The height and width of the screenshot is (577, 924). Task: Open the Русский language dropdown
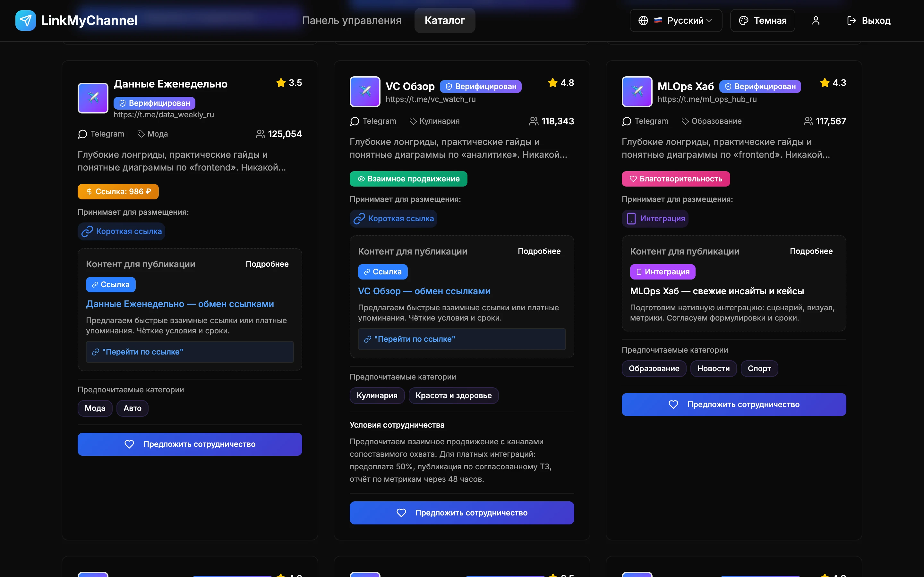pos(685,20)
